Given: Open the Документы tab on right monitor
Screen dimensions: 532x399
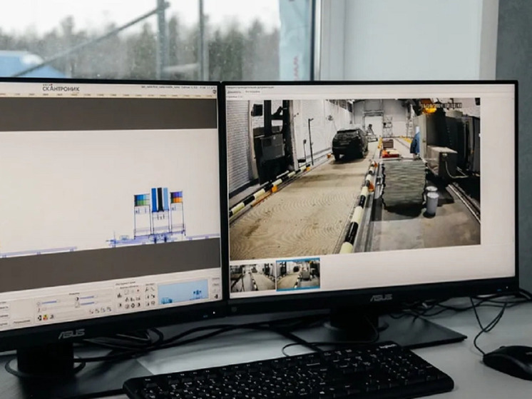Looking at the screenshot, I should pyautogui.click(x=234, y=91).
